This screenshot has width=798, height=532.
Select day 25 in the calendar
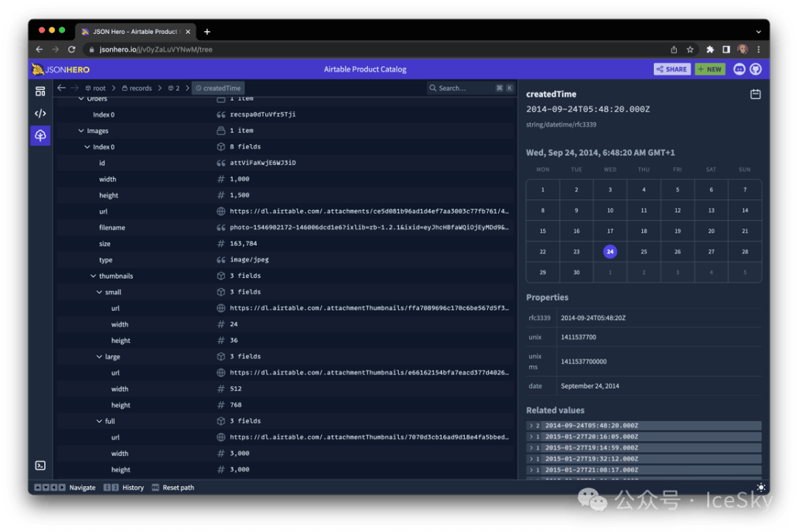(x=644, y=252)
